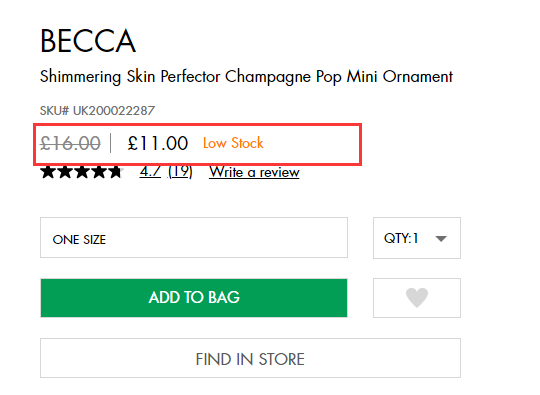540x395 pixels.
Task: Click the Low Stock label
Action: 233,143
